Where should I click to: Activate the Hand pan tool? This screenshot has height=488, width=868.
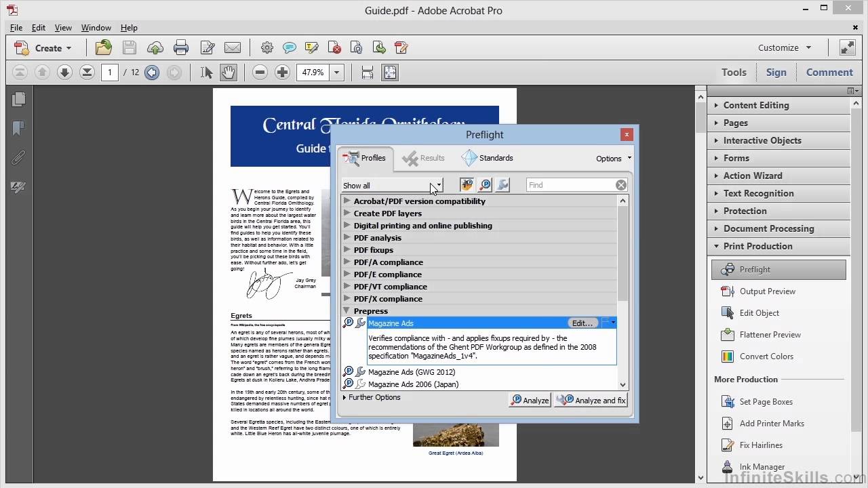229,72
